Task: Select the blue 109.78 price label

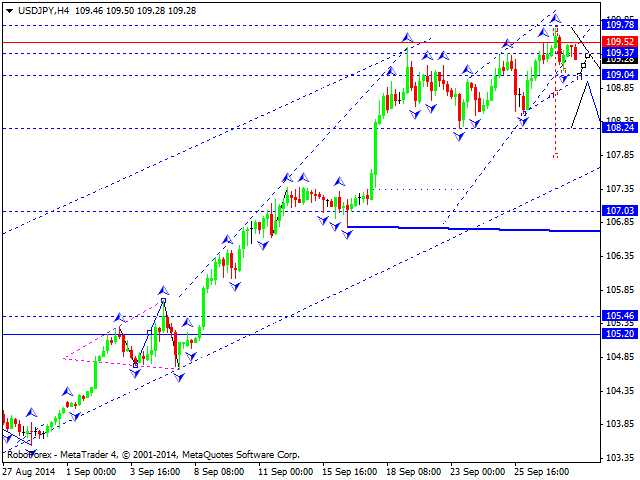Action: tap(620, 24)
